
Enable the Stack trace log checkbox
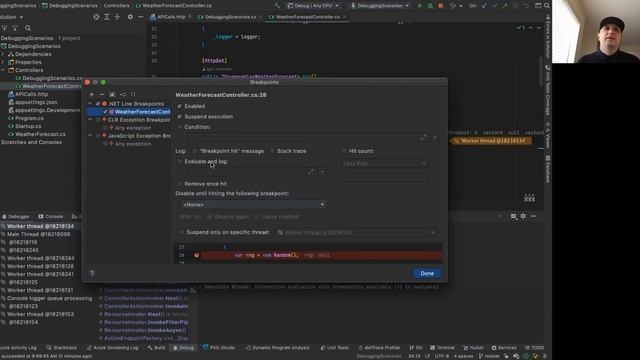tap(272, 151)
